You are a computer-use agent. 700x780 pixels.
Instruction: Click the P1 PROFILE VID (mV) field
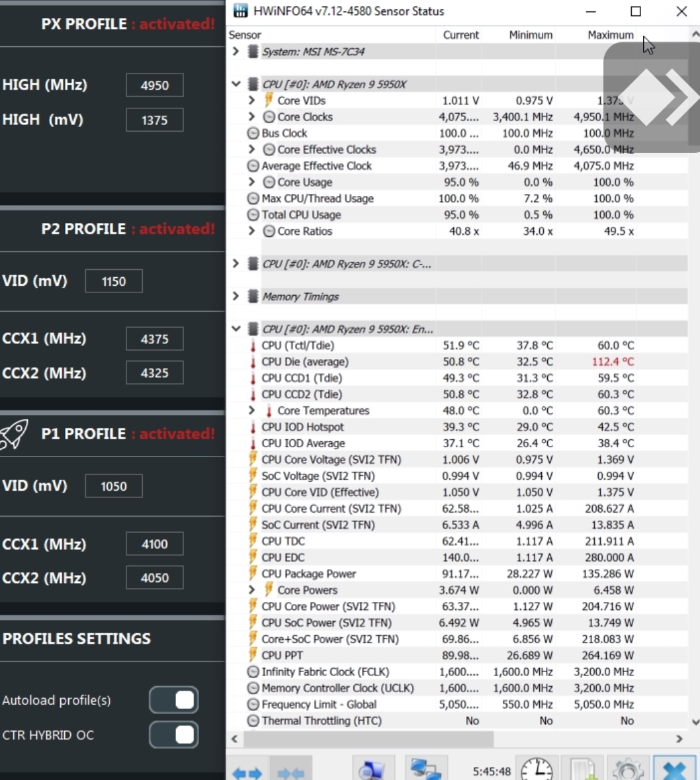(113, 486)
